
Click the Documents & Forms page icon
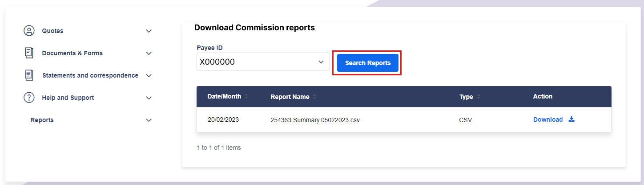point(29,53)
